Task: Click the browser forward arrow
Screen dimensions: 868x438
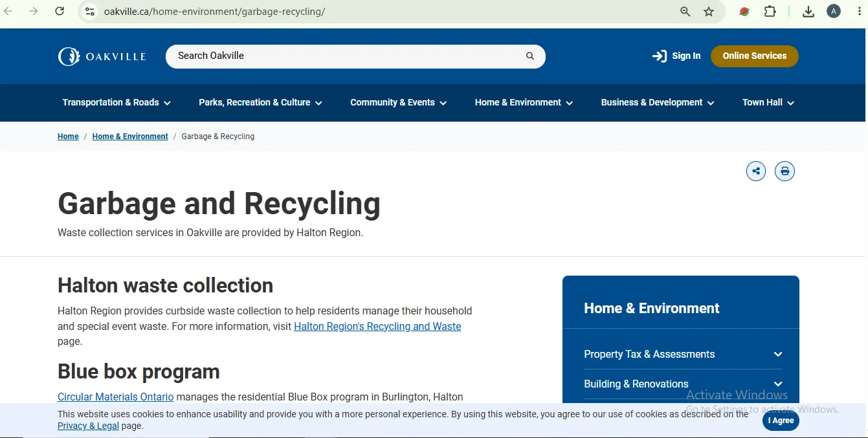Action: [34, 12]
